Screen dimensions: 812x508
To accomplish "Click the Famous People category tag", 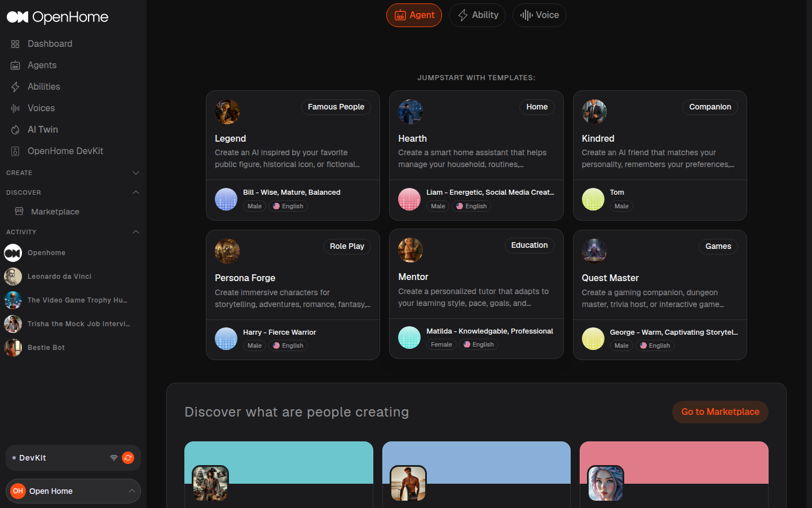I will [x=336, y=107].
